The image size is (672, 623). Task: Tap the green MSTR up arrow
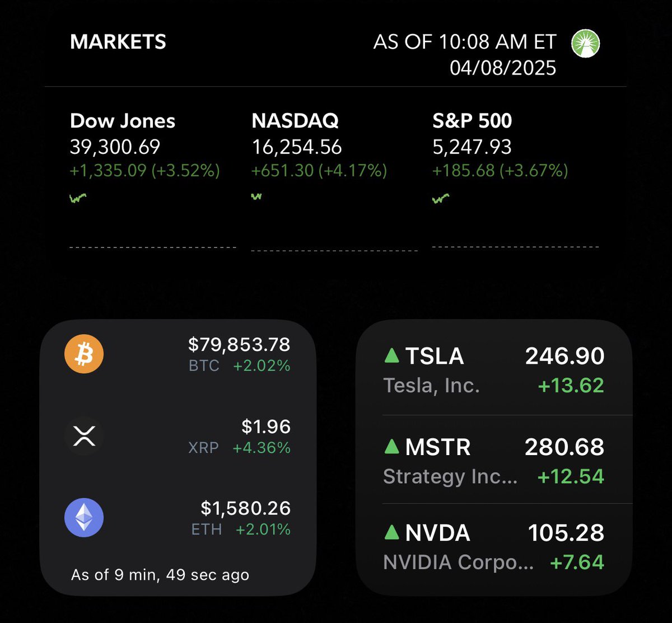tap(392, 446)
